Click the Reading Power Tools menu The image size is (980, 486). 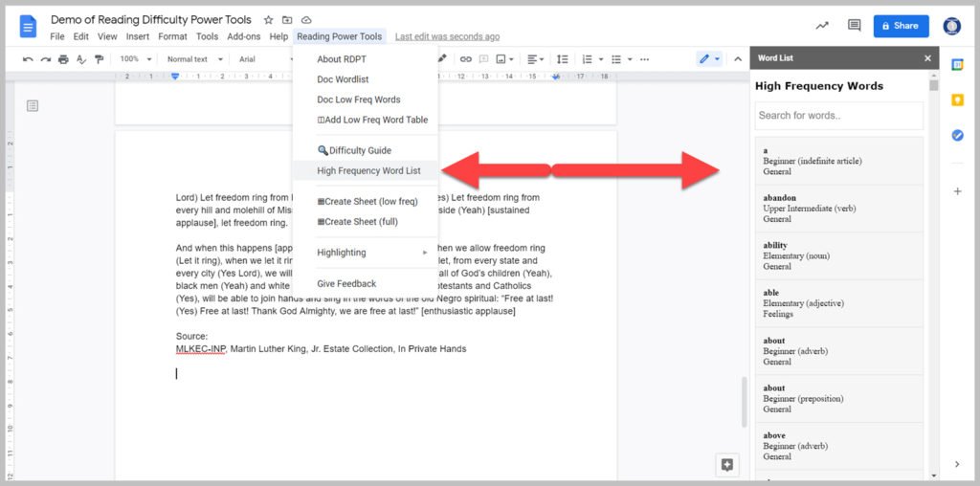point(340,37)
